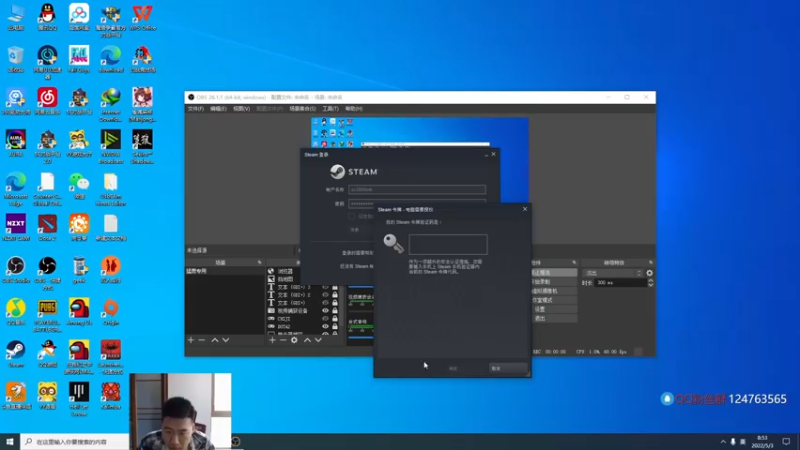
Task: Toggle visibility eye of 文本 (GDI+) 3 source
Action: (x=325, y=287)
